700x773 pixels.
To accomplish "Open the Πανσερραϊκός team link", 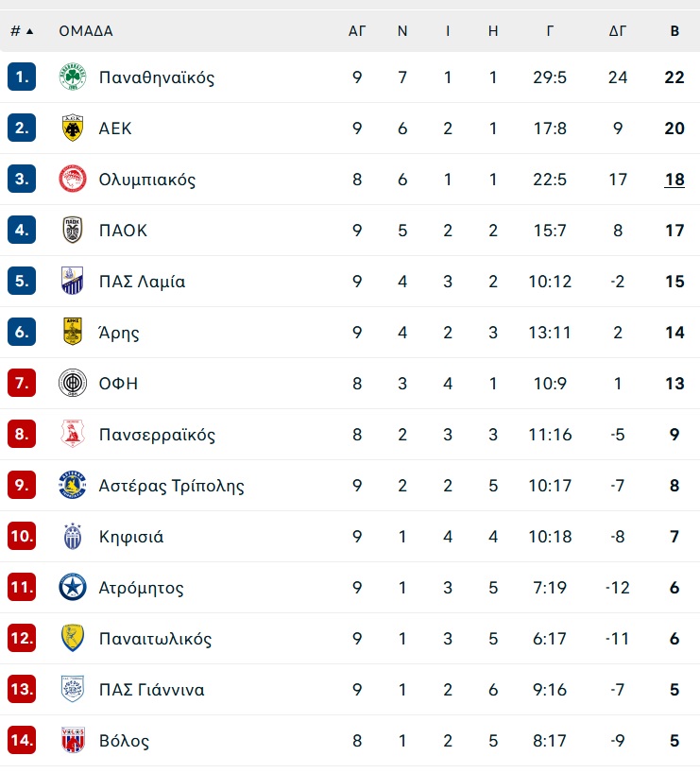I will (157, 435).
